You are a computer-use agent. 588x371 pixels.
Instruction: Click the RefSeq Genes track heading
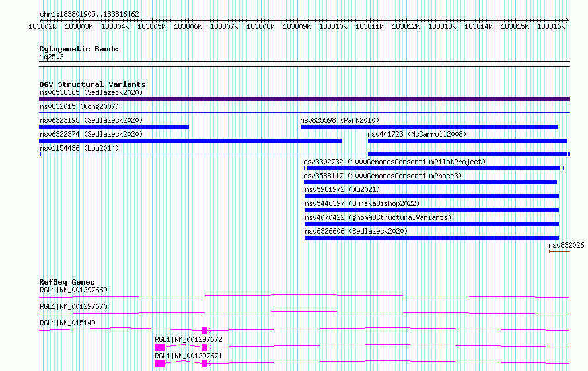(x=67, y=282)
